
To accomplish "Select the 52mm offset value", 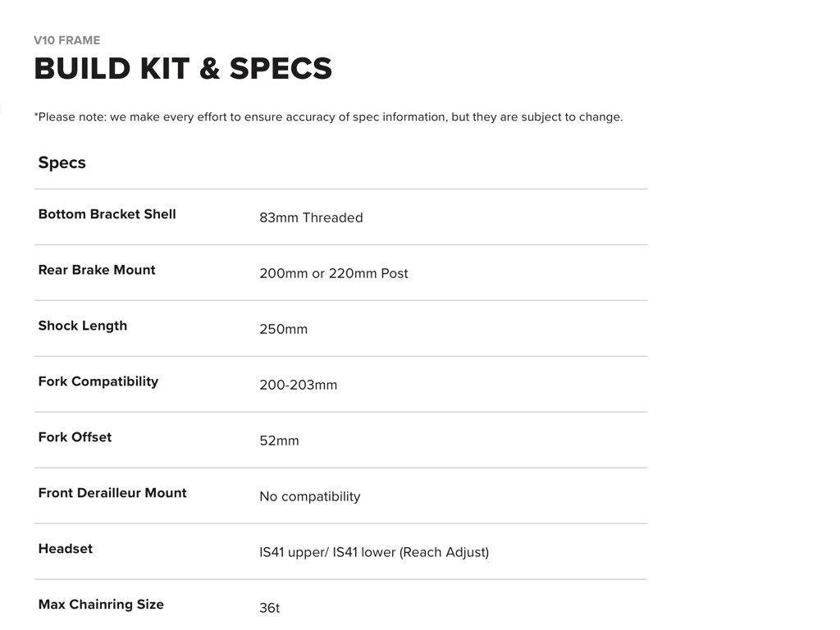I will click(x=279, y=441).
